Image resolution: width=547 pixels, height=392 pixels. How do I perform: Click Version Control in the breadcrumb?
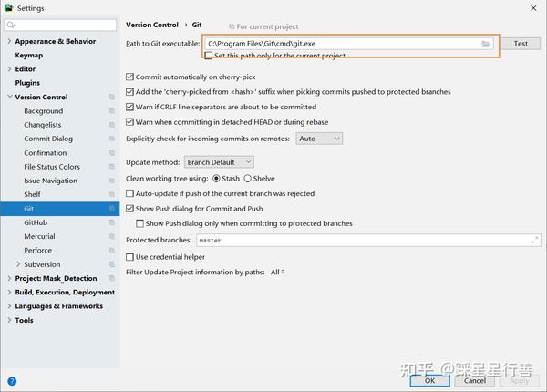(x=152, y=25)
